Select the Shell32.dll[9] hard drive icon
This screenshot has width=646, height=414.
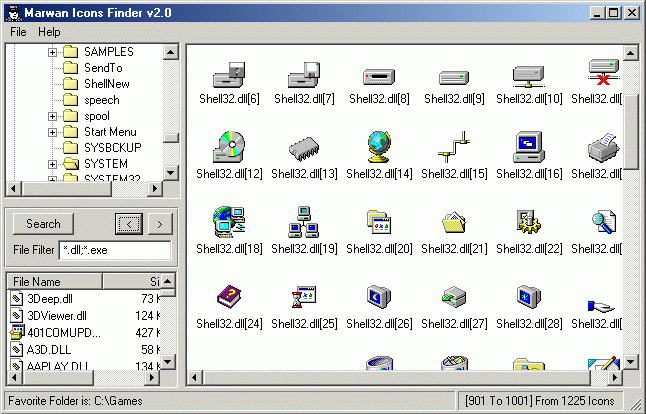(454, 77)
